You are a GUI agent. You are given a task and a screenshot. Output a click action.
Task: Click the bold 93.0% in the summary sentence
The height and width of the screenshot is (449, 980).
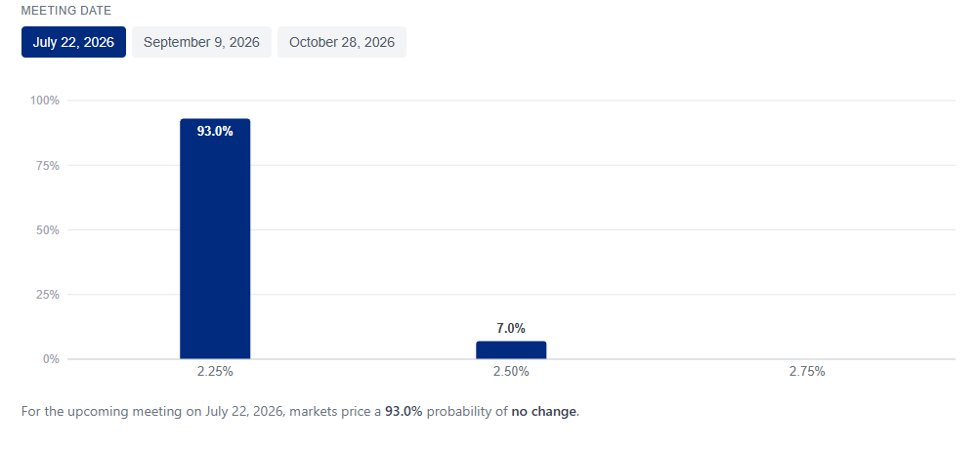click(x=404, y=412)
